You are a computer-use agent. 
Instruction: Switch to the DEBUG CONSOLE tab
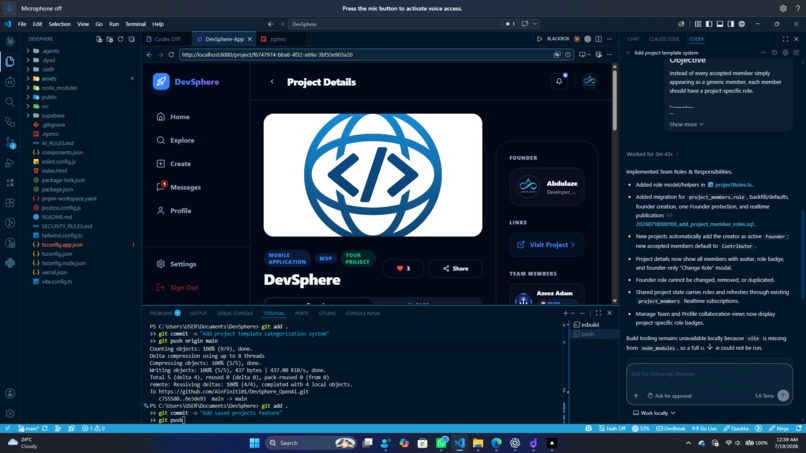point(235,313)
